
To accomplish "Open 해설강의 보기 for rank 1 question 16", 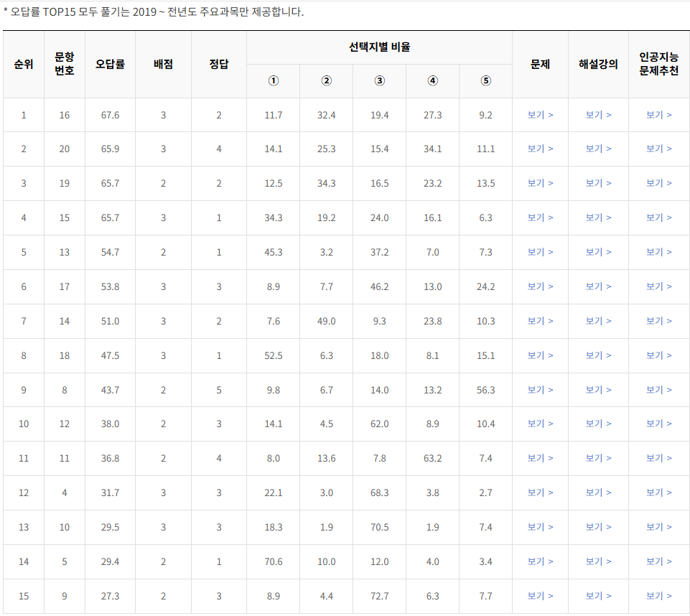I will (x=598, y=115).
